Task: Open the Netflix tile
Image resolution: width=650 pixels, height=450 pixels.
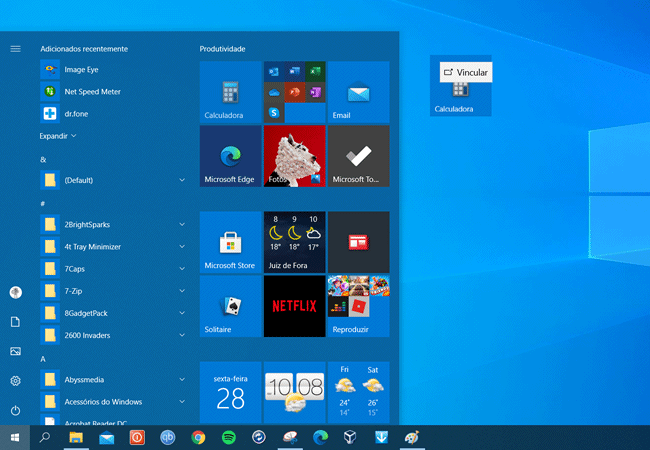Action: tap(294, 306)
